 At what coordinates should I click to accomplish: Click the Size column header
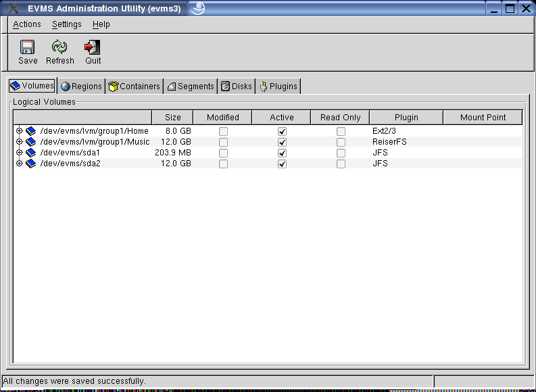[172, 118]
